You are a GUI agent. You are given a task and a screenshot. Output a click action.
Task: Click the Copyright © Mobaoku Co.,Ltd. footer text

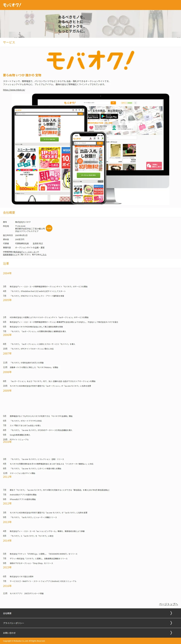click(24, 641)
